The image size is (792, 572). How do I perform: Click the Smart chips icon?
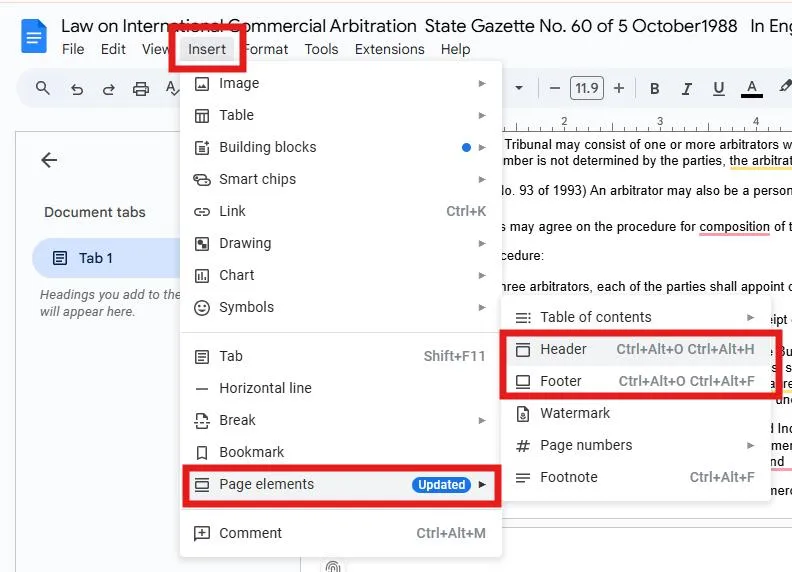[202, 179]
